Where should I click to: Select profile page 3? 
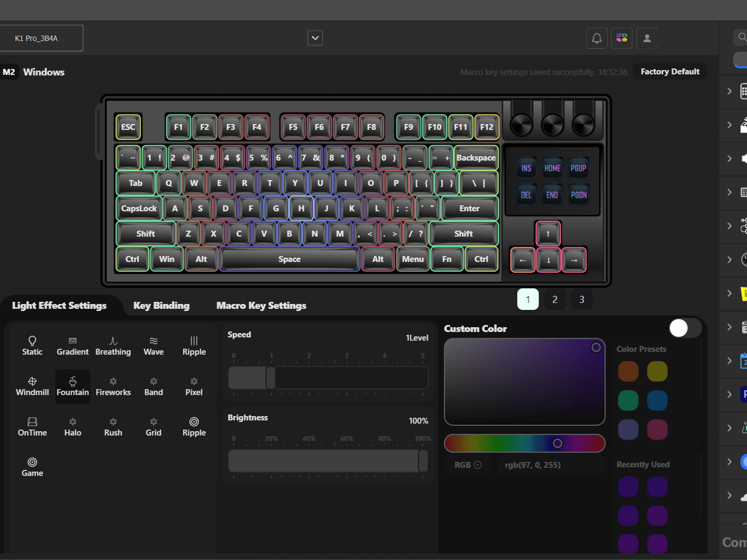tap(582, 299)
